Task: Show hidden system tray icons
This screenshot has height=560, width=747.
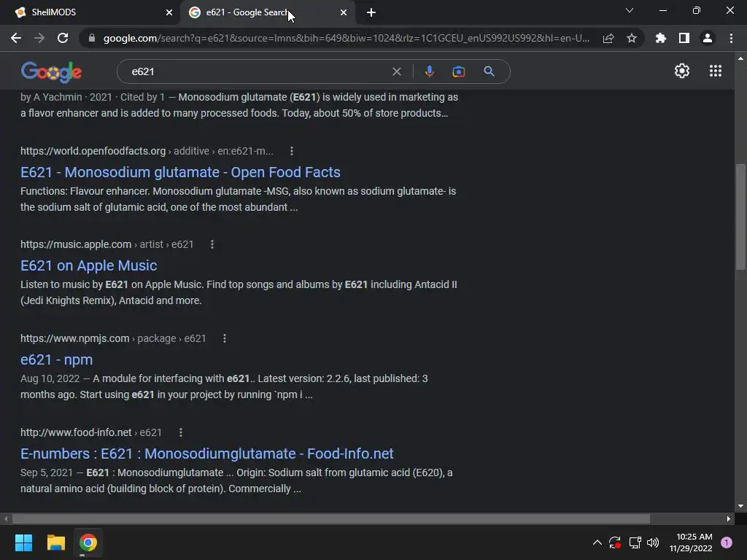Action: (597, 542)
